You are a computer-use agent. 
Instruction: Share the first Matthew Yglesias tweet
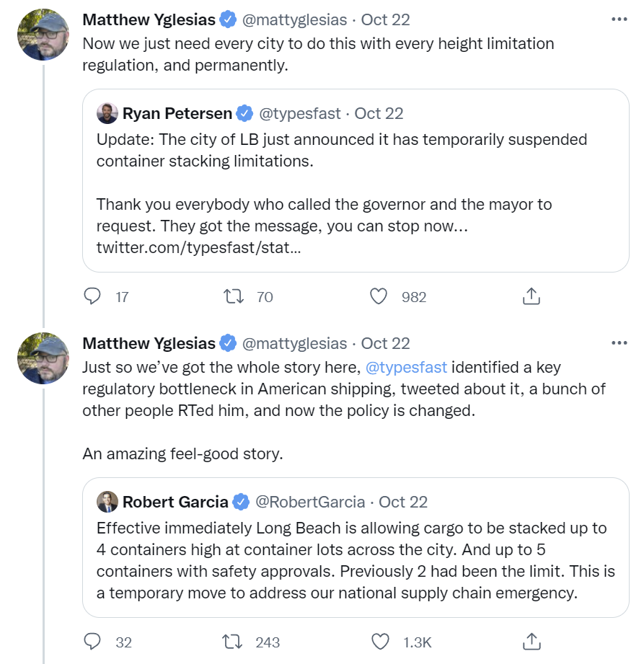[x=531, y=296]
